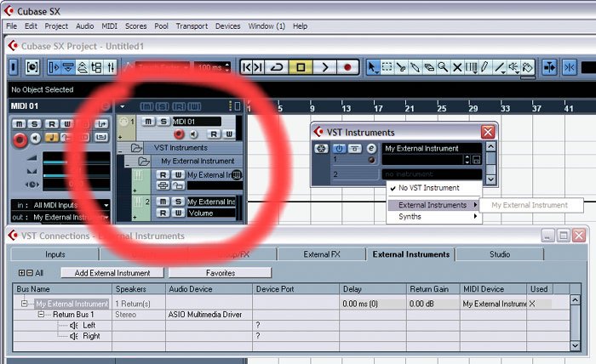
Task: Select the Play speaker tool
Action: coord(513,67)
